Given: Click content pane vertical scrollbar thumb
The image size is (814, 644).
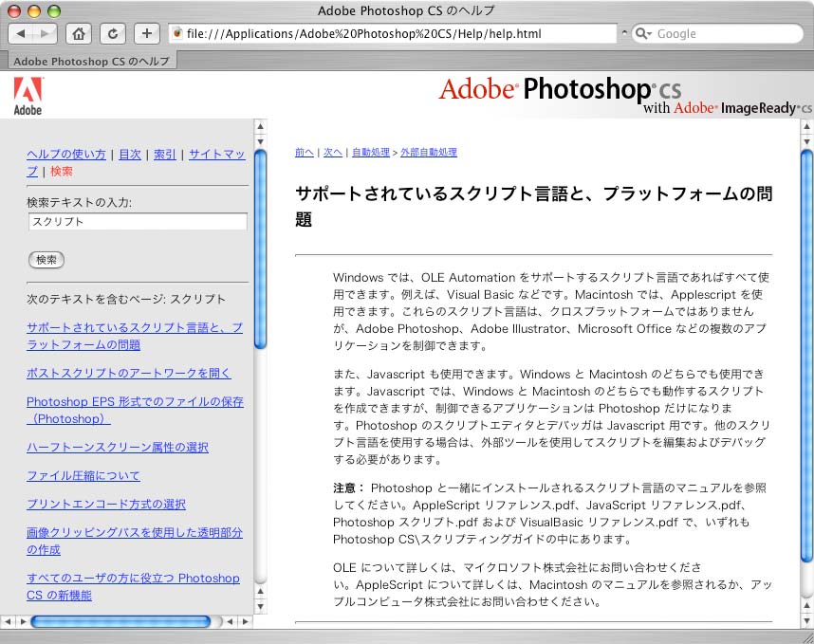Looking at the screenshot, I should click(806, 357).
